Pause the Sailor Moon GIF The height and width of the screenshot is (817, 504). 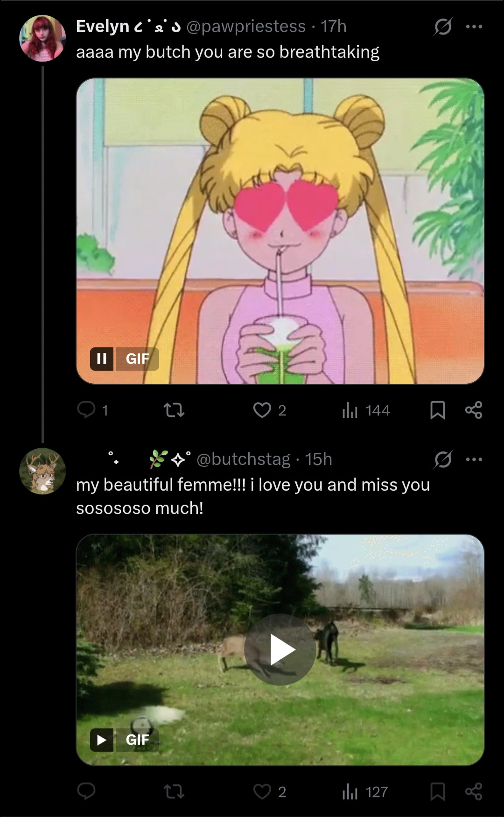(102, 359)
